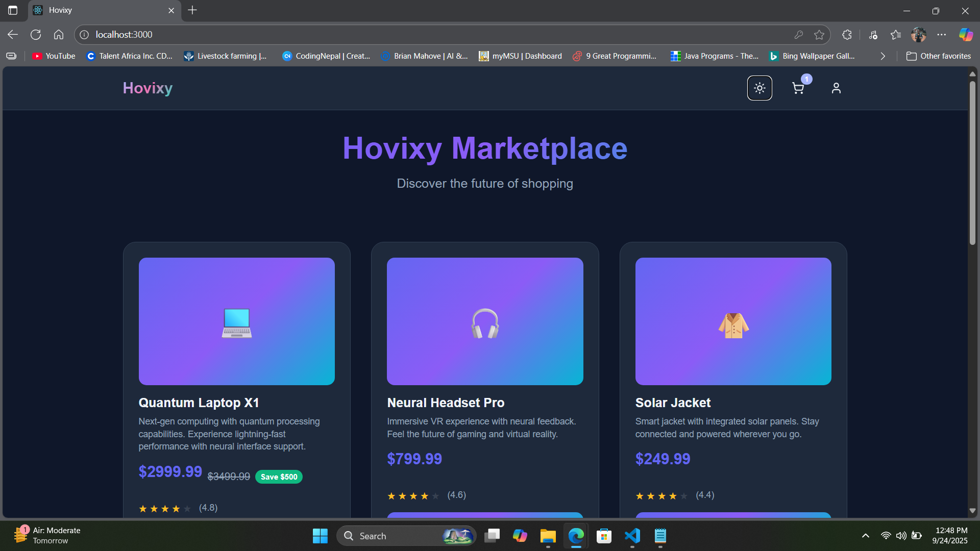Open browser extensions icon
Viewport: 980px width, 551px height.
(x=847, y=35)
